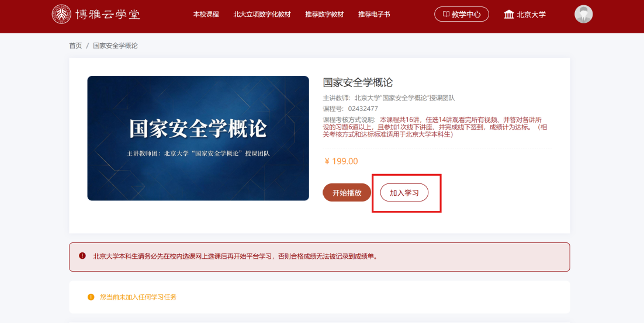This screenshot has height=323, width=644.
Task: Click the orange info exclamation icon
Action: tap(91, 297)
